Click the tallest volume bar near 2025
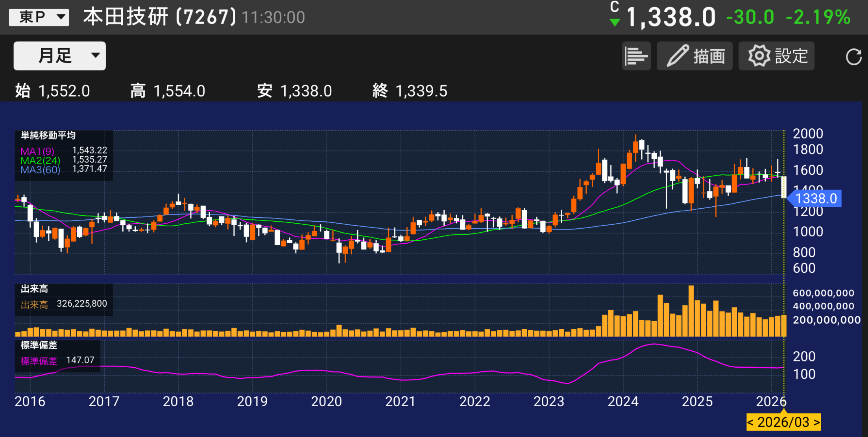868x437 pixels. coord(691,311)
